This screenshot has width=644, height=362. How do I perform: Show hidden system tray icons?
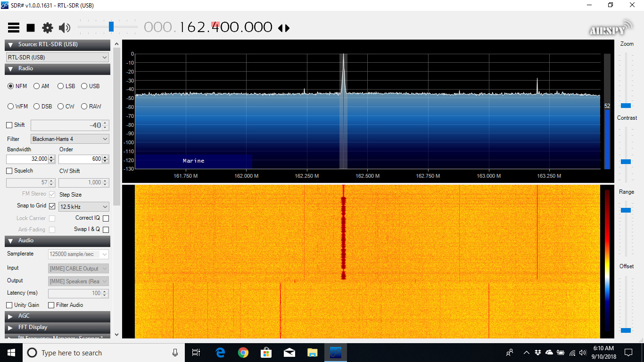(526, 353)
